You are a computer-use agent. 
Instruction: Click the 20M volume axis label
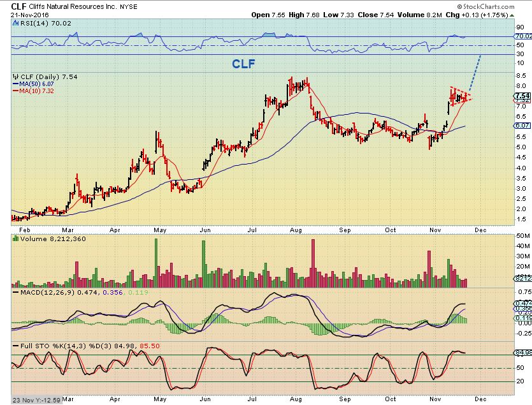(x=523, y=267)
